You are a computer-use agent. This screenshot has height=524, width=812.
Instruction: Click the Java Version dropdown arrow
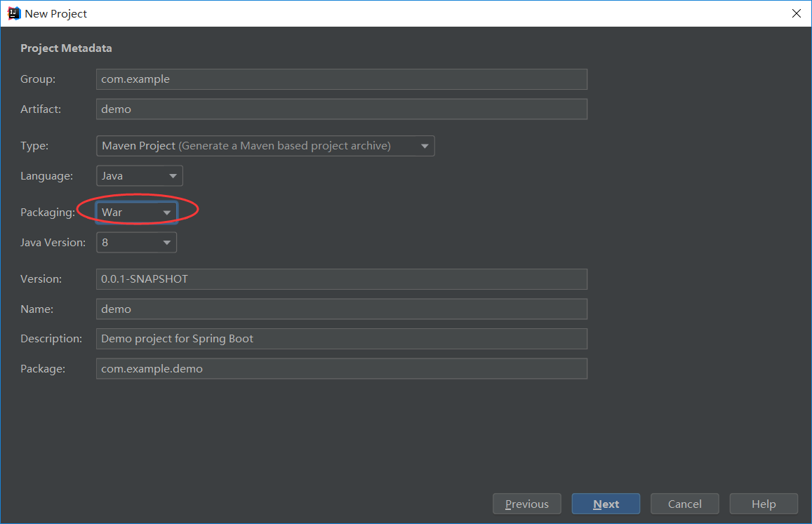[166, 243]
